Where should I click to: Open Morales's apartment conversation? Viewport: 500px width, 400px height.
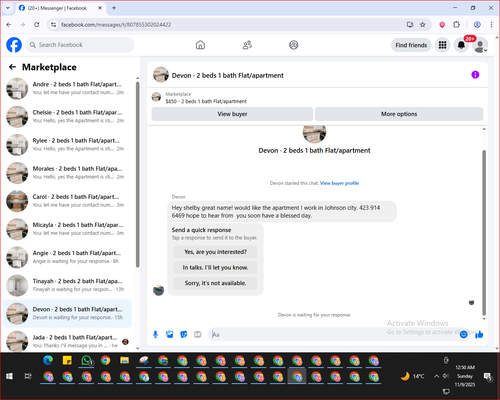pos(68,173)
